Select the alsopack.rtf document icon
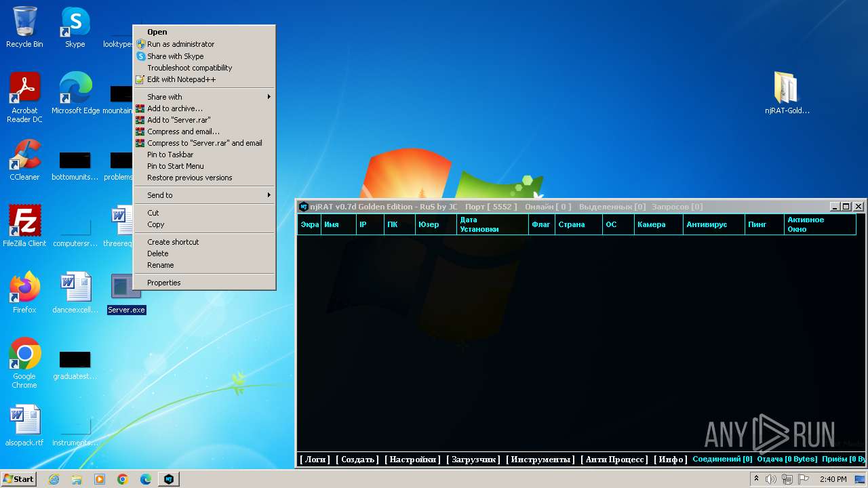Viewport: 868px width, 488px height. click(x=24, y=426)
